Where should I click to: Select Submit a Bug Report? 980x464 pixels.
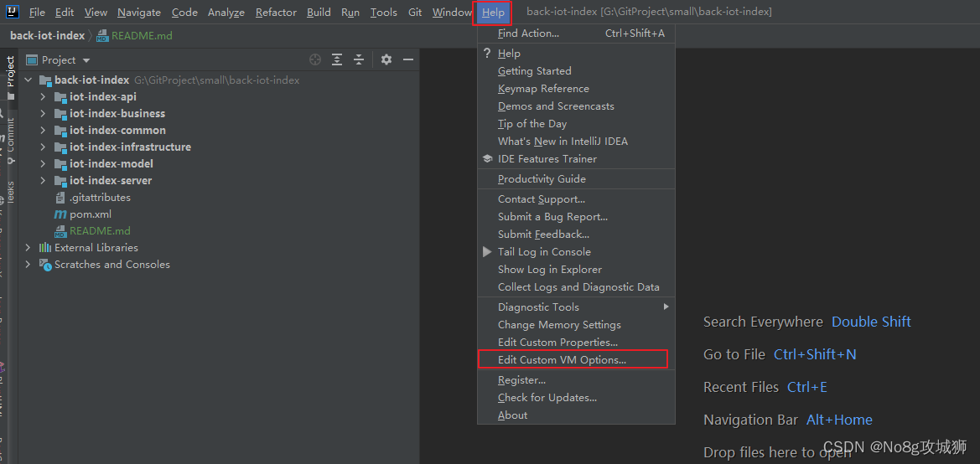click(576, 217)
